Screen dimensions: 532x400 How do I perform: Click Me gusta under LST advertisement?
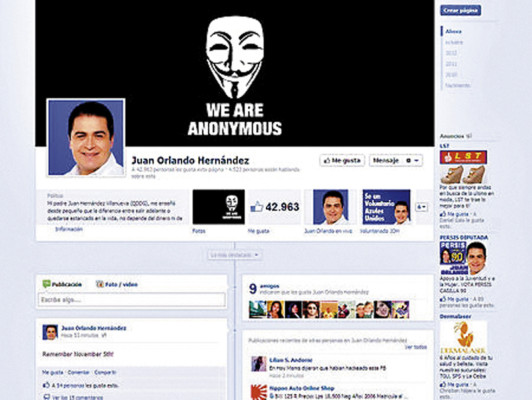click(457, 214)
